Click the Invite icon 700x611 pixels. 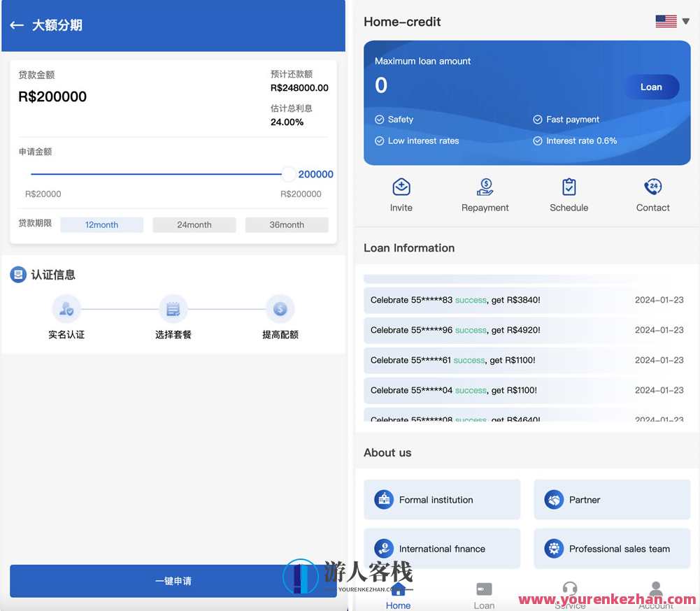pos(401,187)
